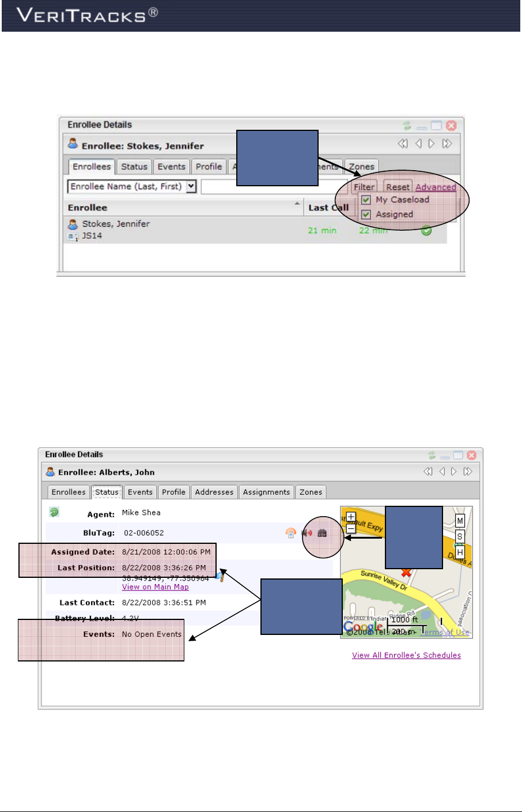Open Profile tab in Alberts, John window
The height and width of the screenshot is (812, 522).
click(173, 492)
